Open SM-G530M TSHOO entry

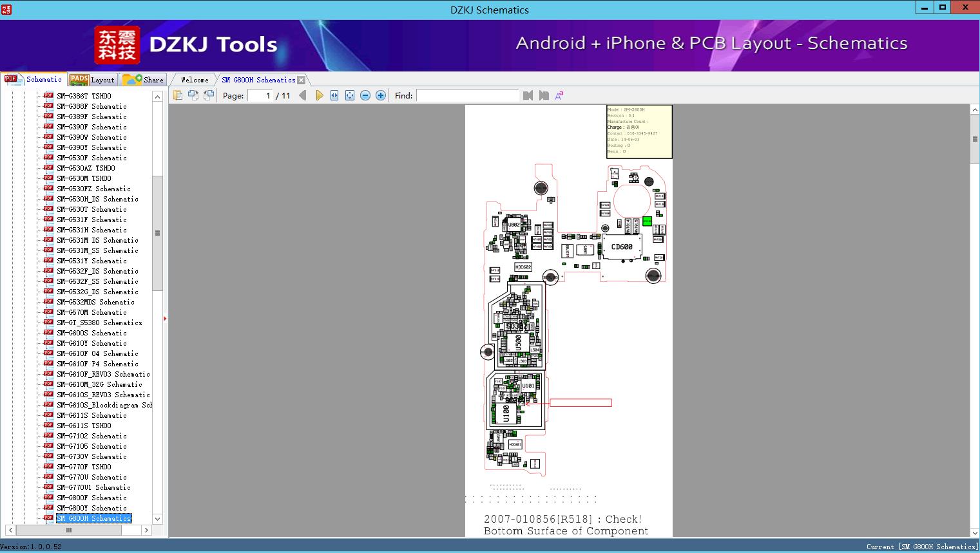(x=84, y=178)
